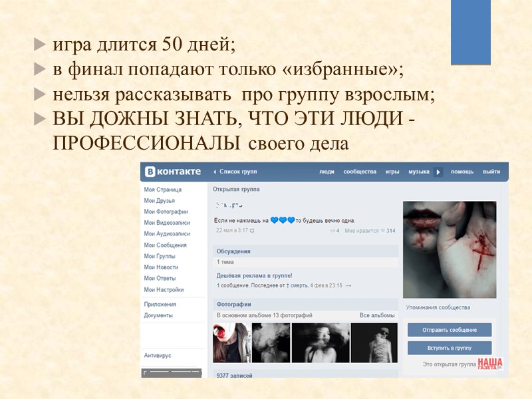Click the blue hearts in the status
The image size is (532, 399).
pyautogui.click(x=283, y=220)
